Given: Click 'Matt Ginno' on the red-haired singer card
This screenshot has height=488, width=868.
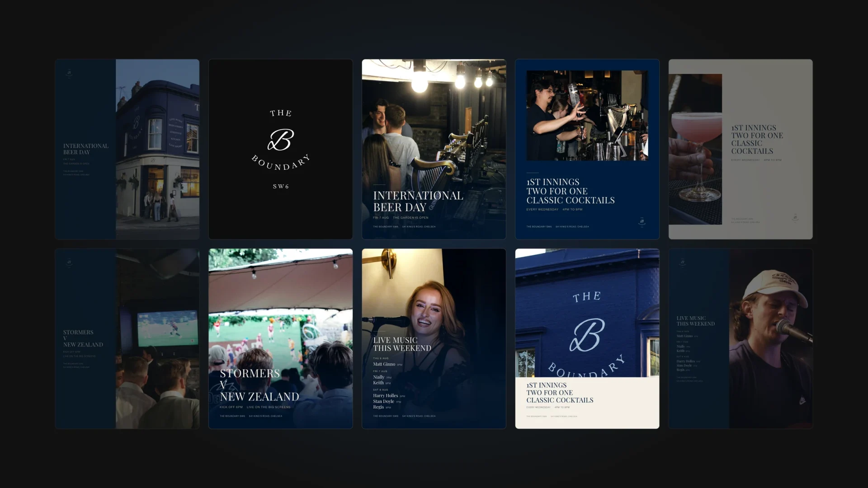Looking at the screenshot, I should [384, 364].
